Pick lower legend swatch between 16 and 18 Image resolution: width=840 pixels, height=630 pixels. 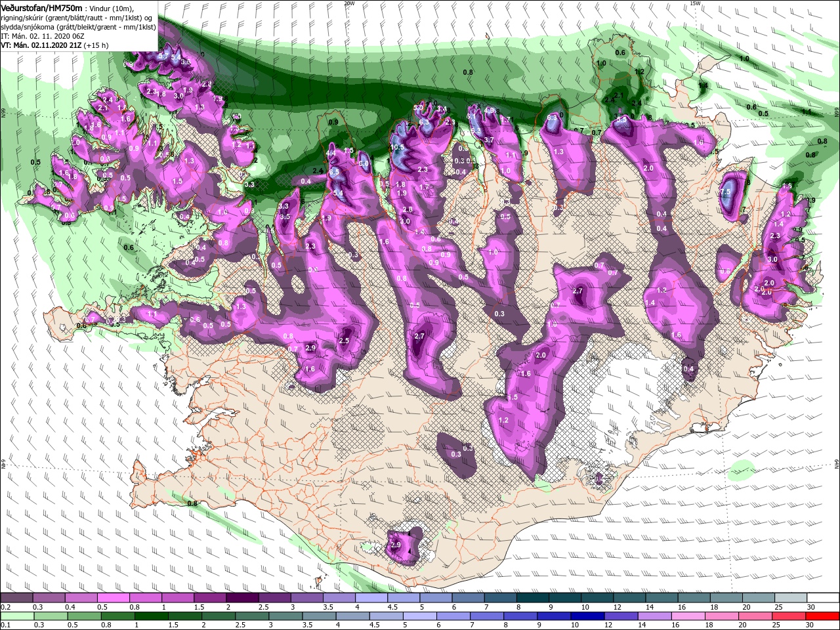[688, 616]
